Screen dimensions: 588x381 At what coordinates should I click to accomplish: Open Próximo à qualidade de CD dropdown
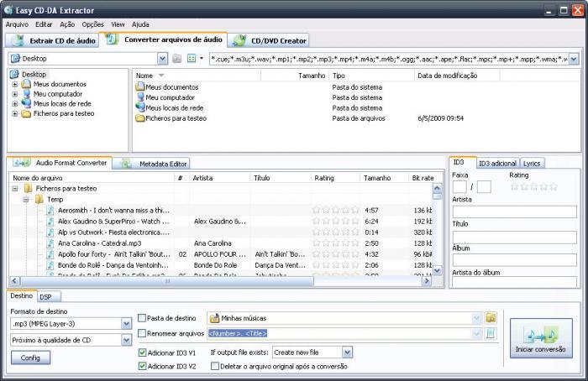coord(126,340)
